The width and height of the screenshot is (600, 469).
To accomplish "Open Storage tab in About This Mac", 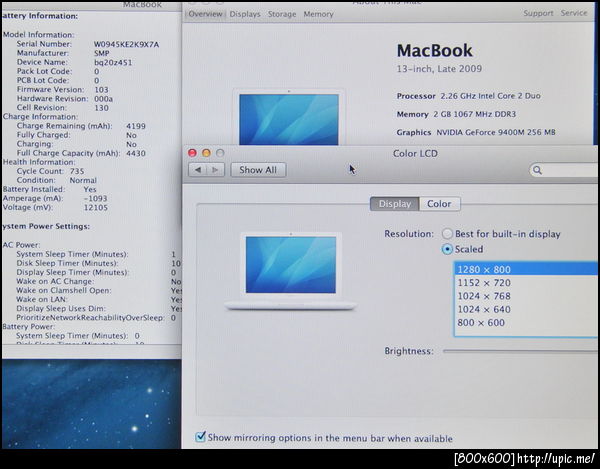I will pos(282,14).
